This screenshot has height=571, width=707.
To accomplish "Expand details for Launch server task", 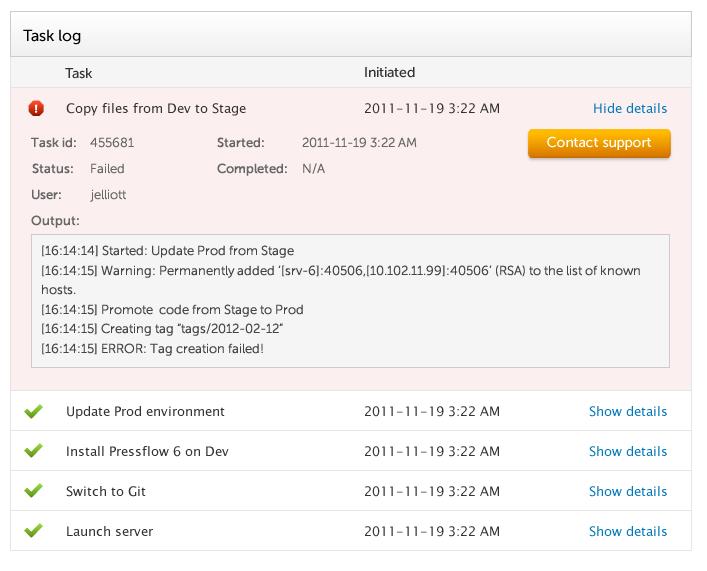I will 627,531.
